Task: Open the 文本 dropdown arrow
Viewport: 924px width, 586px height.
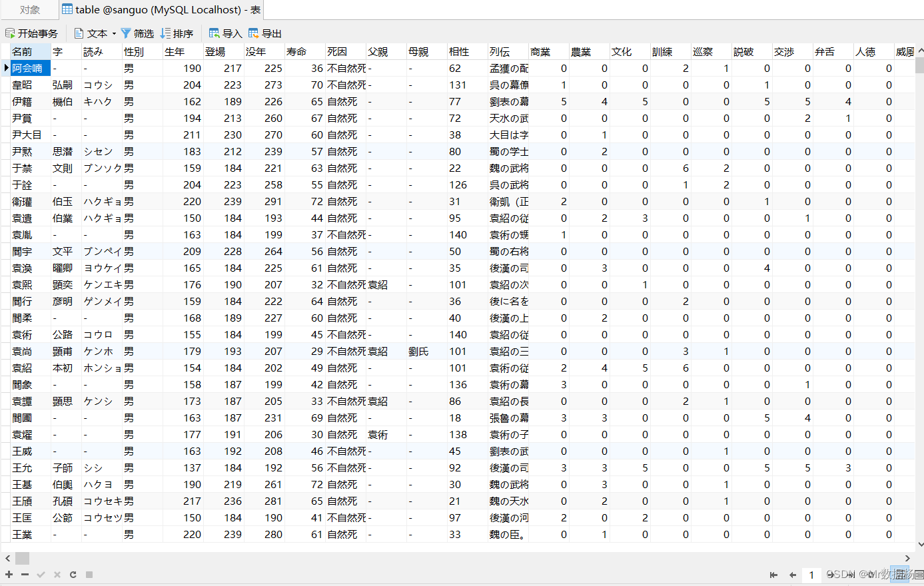Action: [x=114, y=33]
